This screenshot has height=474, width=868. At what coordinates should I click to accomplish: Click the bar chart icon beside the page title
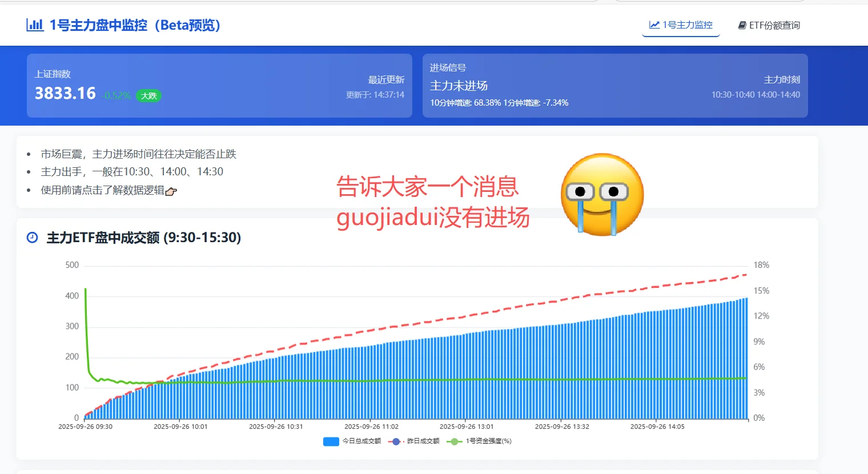click(35, 25)
